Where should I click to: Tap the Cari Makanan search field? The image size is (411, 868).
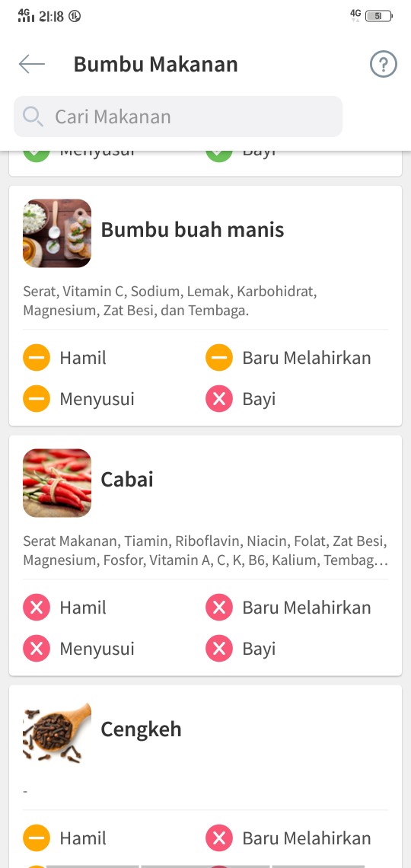point(178,116)
